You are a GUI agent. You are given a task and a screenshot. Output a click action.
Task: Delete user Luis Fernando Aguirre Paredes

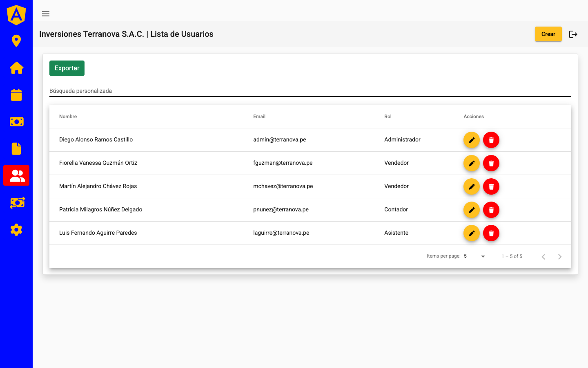tap(491, 233)
